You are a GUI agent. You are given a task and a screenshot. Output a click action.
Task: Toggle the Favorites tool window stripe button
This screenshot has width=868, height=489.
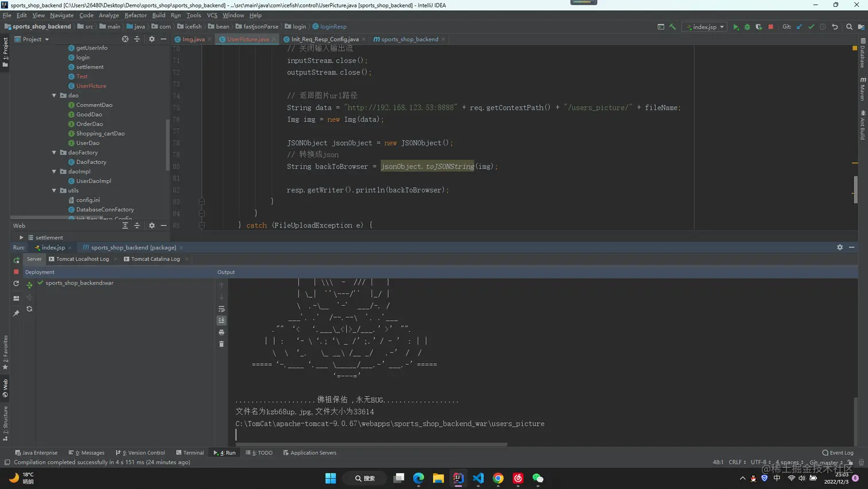pyautogui.click(x=5, y=353)
